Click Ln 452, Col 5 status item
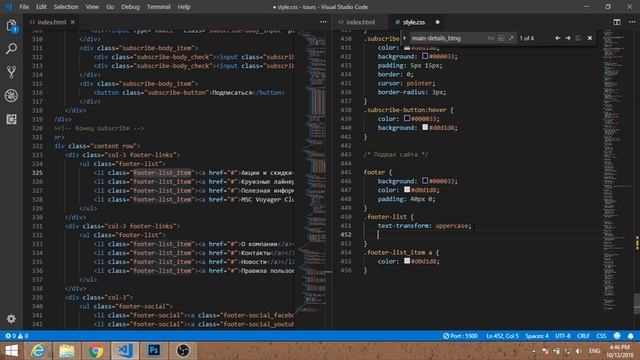640x360 pixels. tap(502, 336)
